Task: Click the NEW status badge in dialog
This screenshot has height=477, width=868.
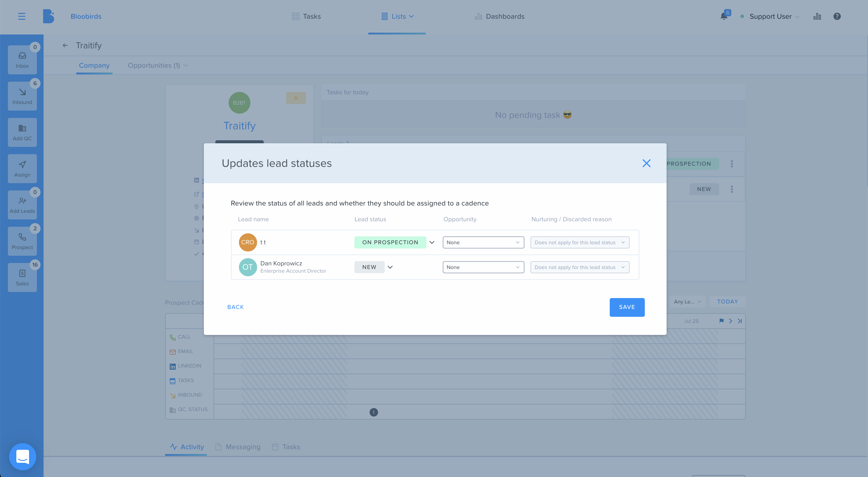Action: (x=369, y=267)
